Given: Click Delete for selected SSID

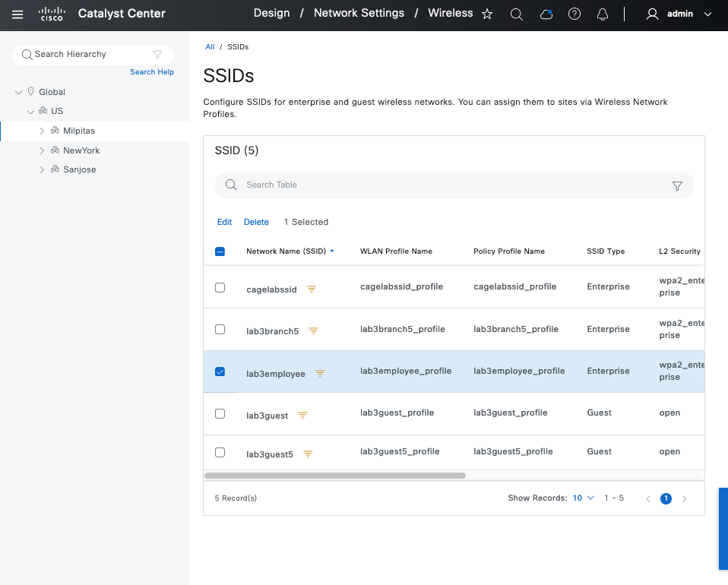Looking at the screenshot, I should point(256,222).
